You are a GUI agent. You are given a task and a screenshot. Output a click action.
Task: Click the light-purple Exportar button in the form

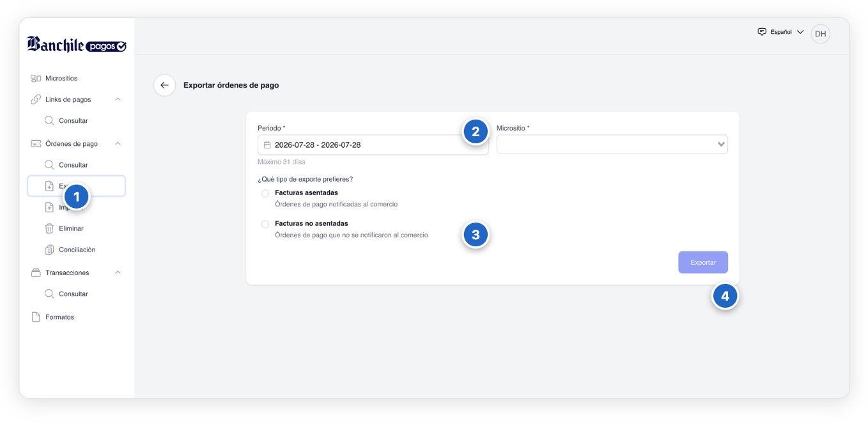coord(703,262)
